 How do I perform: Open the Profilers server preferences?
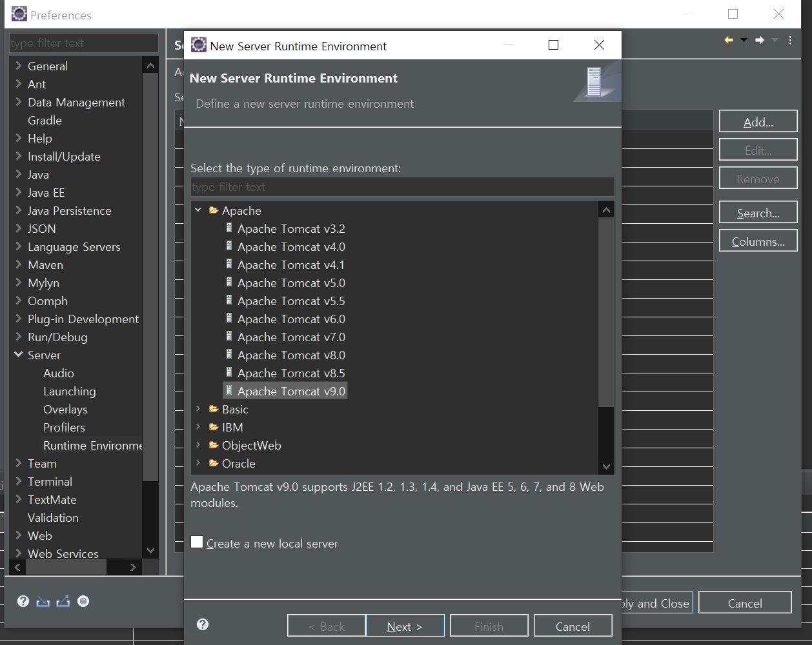tap(64, 427)
